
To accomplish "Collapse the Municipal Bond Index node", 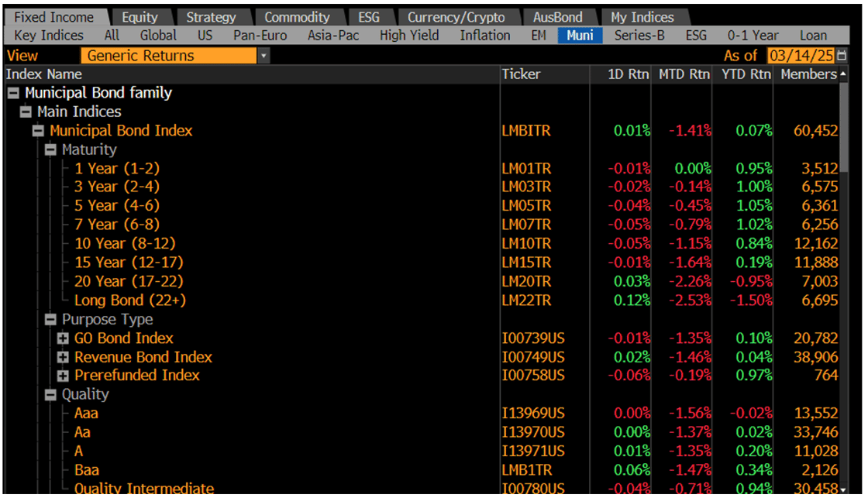I will tap(37, 130).
